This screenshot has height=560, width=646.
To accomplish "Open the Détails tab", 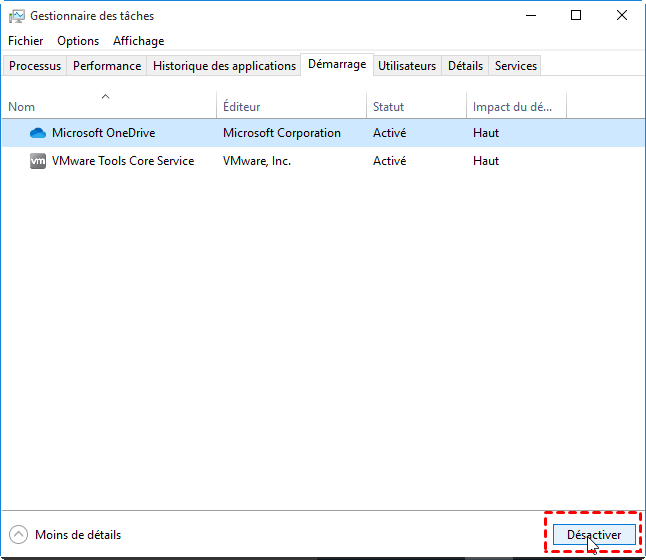I will 465,66.
